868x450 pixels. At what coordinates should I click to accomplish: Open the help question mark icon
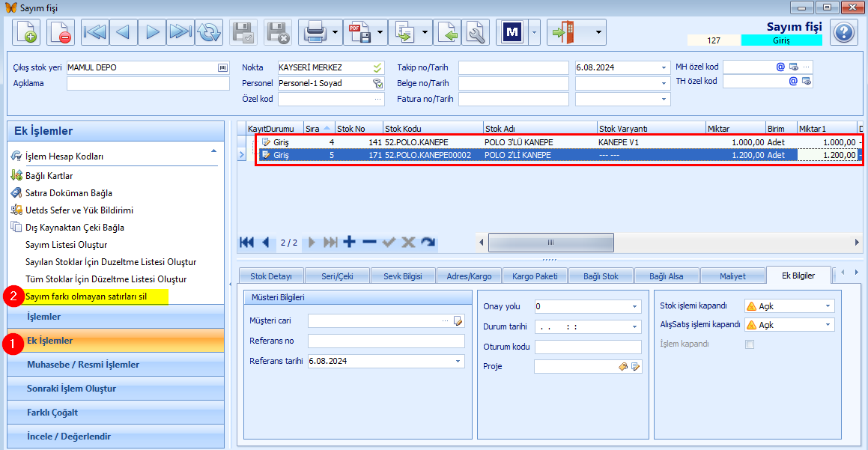pyautogui.click(x=843, y=32)
